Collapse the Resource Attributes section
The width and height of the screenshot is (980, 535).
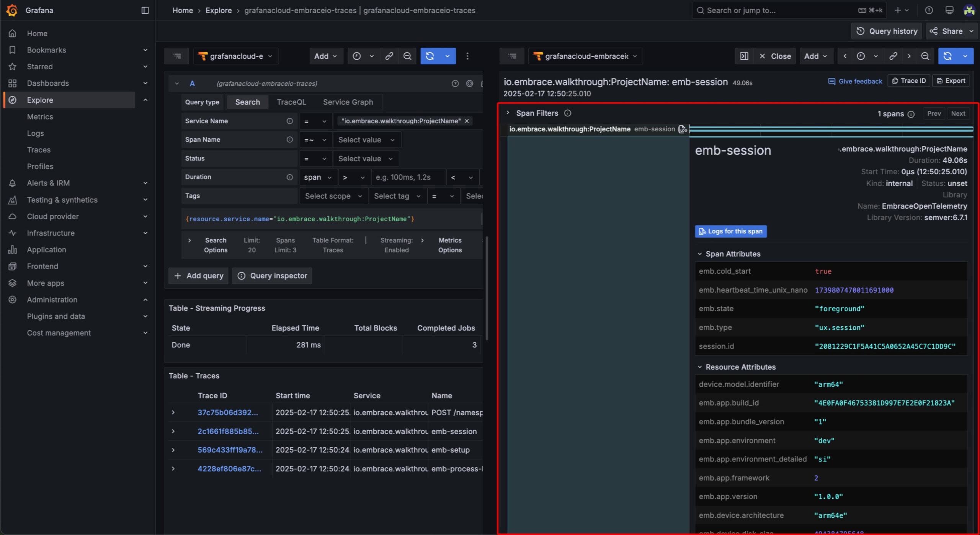(700, 367)
